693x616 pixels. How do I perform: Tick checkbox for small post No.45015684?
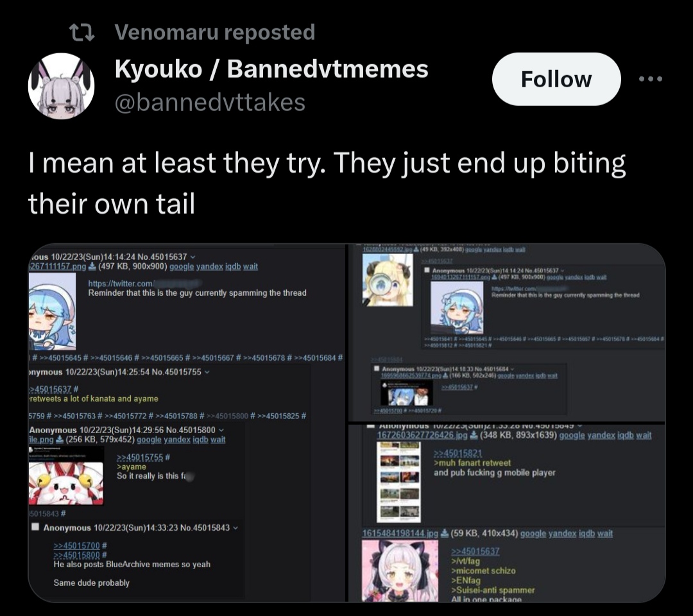pyautogui.click(x=377, y=368)
